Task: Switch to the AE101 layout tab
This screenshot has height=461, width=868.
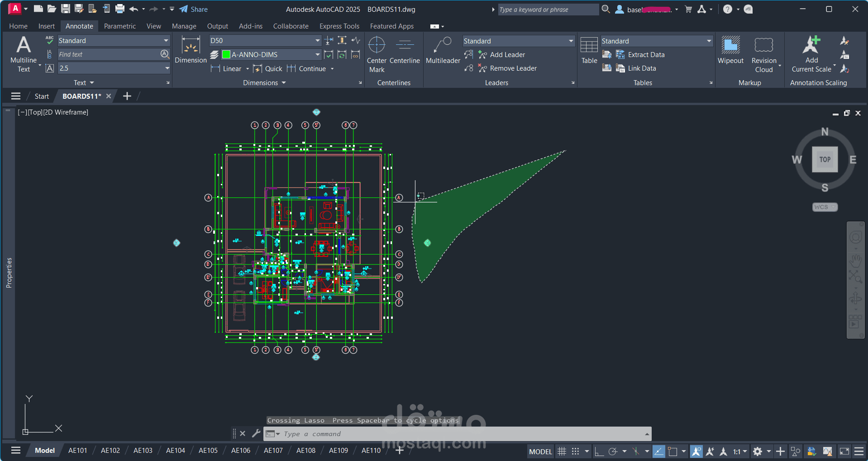Action: pyautogui.click(x=77, y=450)
